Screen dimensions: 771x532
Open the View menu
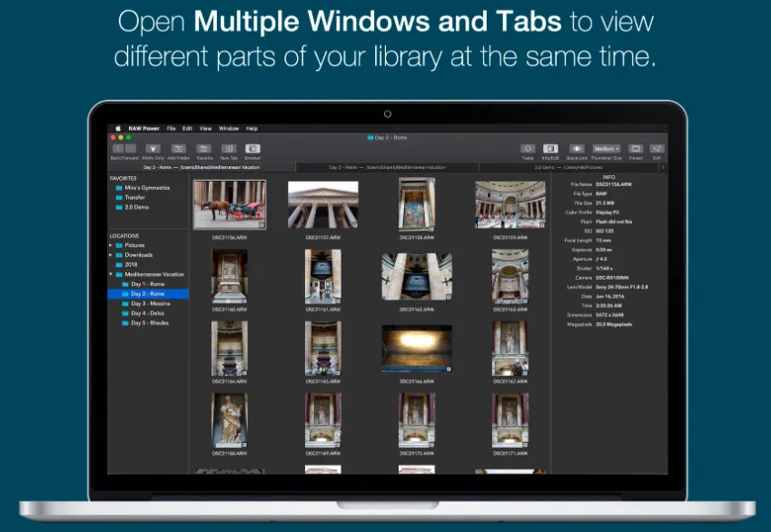[x=205, y=128]
